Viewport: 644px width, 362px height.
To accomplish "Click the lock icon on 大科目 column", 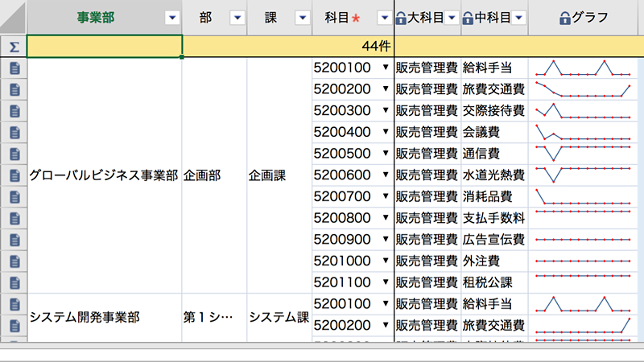I will click(401, 18).
